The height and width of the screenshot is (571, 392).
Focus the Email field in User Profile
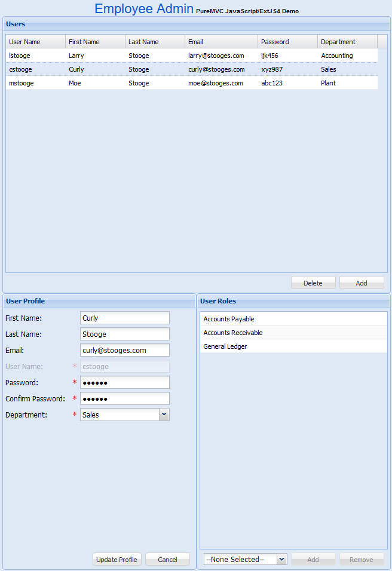click(125, 350)
